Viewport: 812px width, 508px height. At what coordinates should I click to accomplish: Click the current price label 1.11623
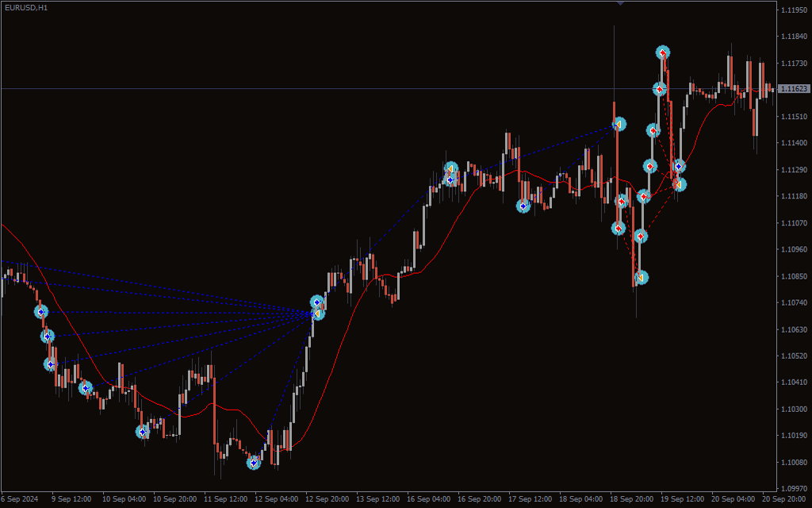pyautogui.click(x=793, y=89)
